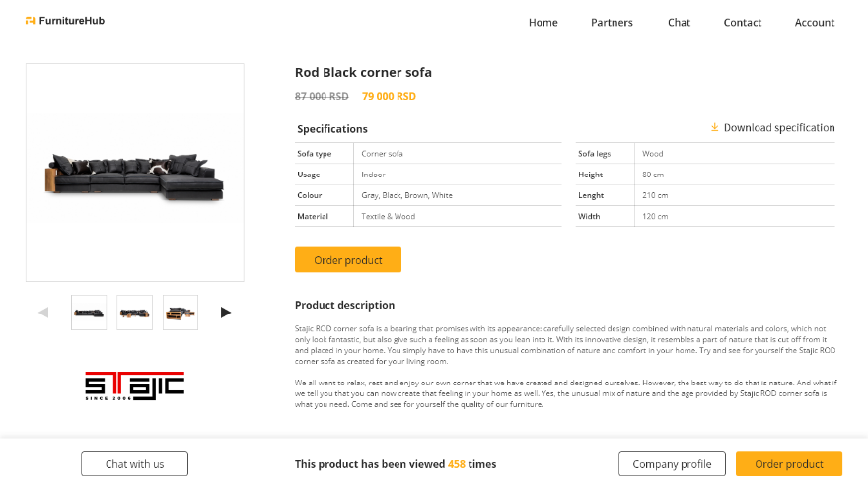Click the Download specification link
This screenshot has width=868, height=489.
click(x=778, y=128)
